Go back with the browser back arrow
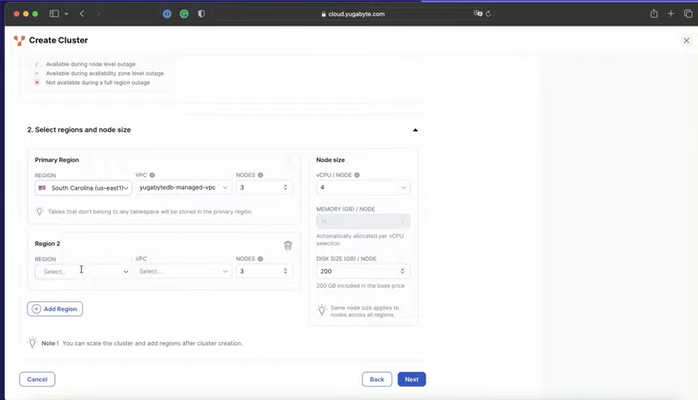Image resolution: width=698 pixels, height=400 pixels. pos(82,14)
